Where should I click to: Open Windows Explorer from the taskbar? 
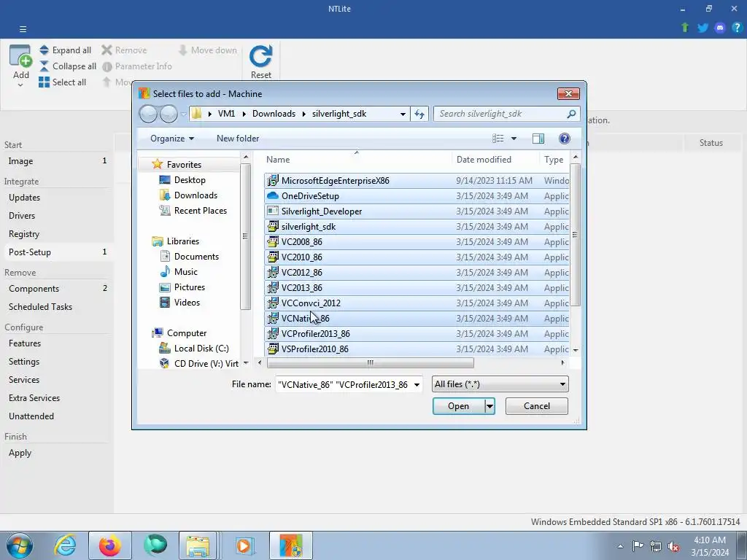pyautogui.click(x=198, y=545)
